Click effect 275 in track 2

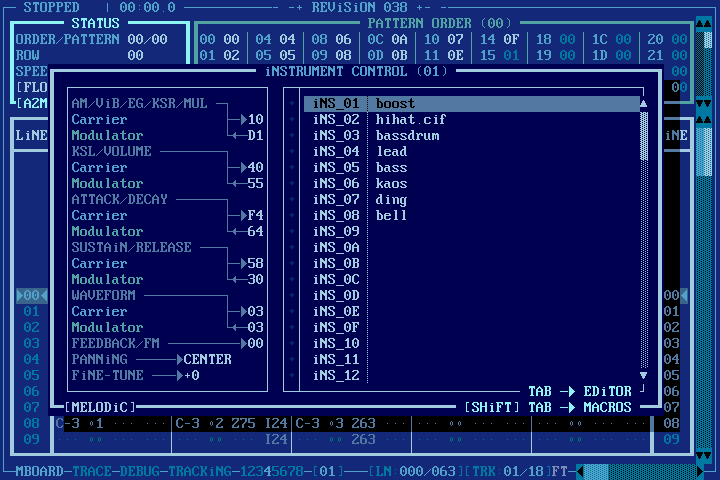tap(243, 424)
